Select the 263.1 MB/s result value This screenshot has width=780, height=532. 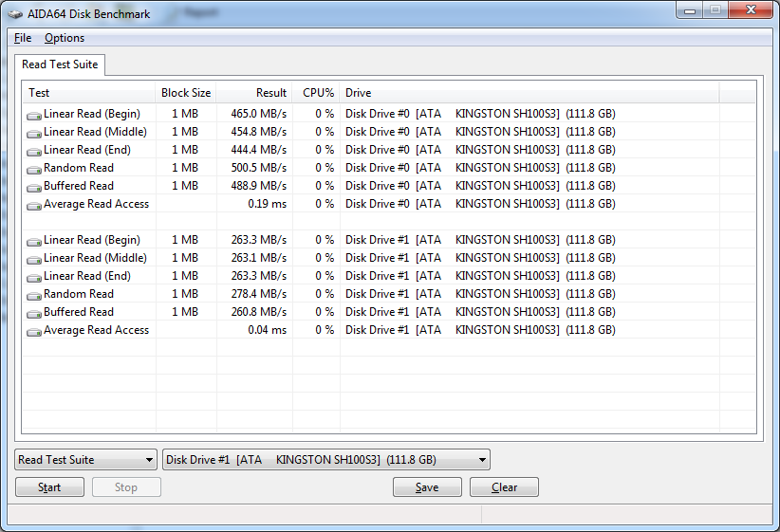click(x=259, y=258)
